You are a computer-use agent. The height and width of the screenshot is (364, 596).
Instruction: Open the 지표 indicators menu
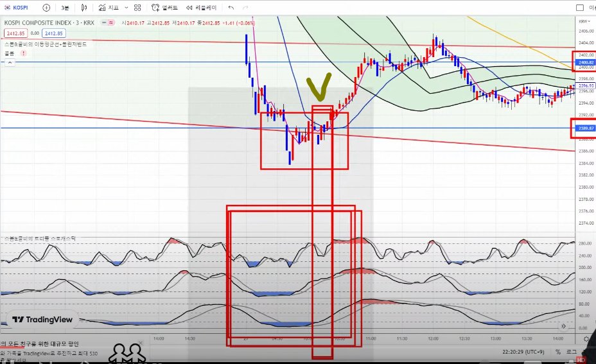tap(109, 8)
